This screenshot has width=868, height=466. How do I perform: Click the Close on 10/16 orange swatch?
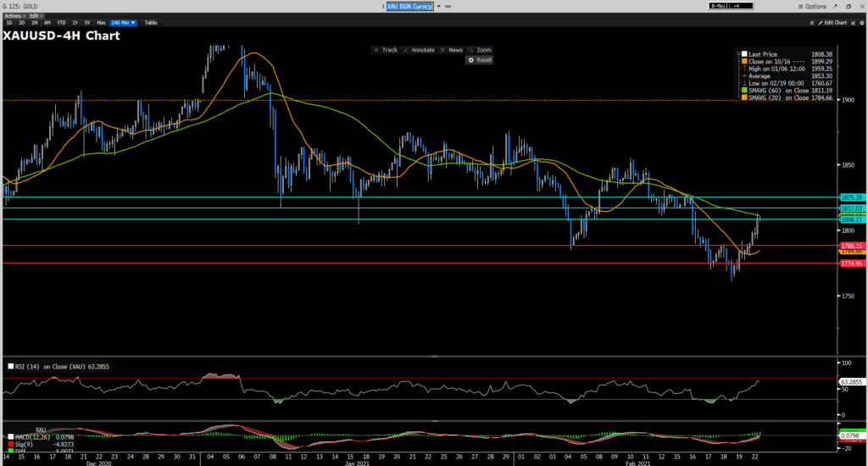[x=744, y=62]
